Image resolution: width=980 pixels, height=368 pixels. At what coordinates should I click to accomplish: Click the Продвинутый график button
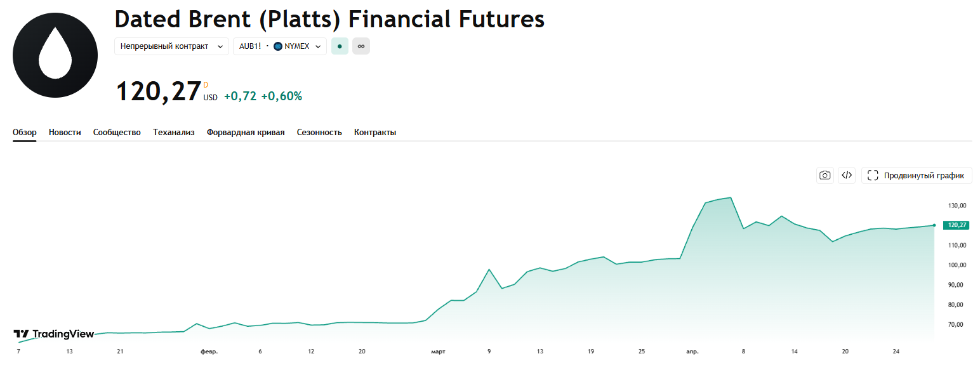click(917, 176)
